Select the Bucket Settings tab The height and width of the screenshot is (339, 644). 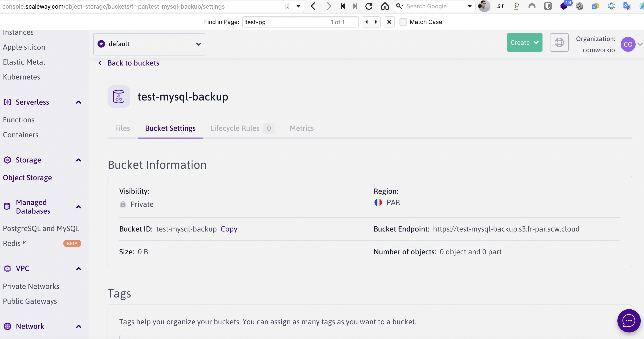[170, 128]
